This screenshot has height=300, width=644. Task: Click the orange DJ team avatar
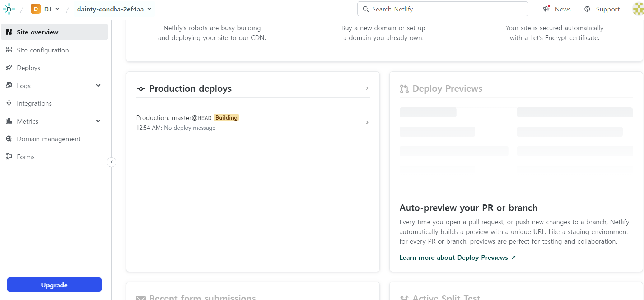(x=36, y=9)
